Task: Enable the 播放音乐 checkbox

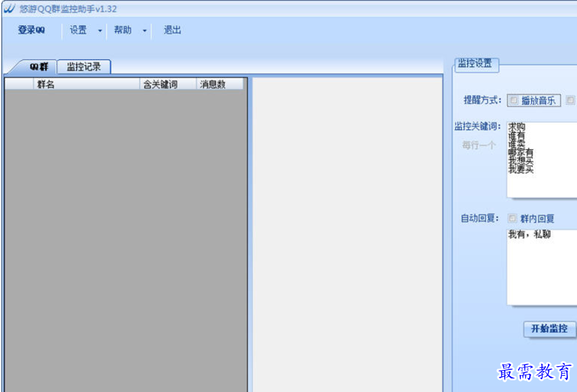Action: [514, 100]
